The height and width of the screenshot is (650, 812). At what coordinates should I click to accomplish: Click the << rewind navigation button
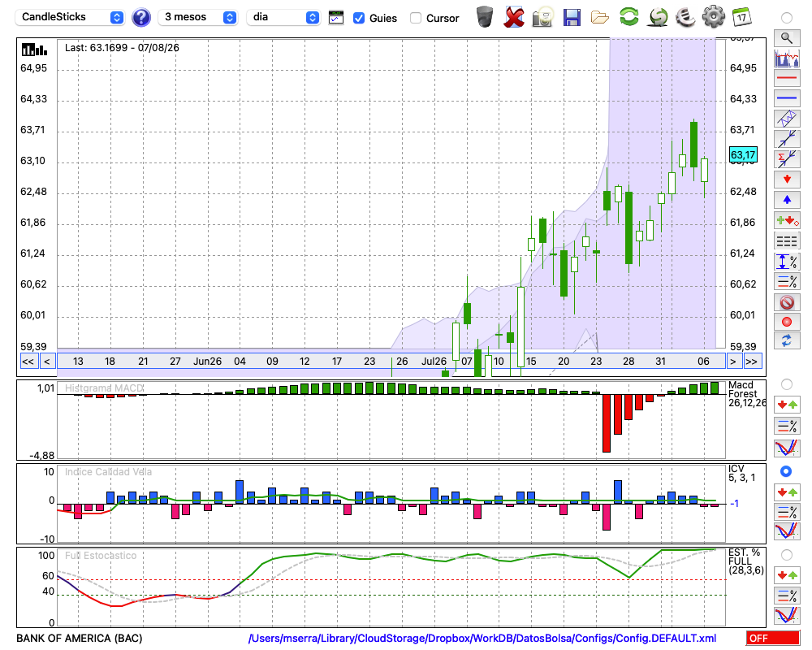pyautogui.click(x=28, y=362)
